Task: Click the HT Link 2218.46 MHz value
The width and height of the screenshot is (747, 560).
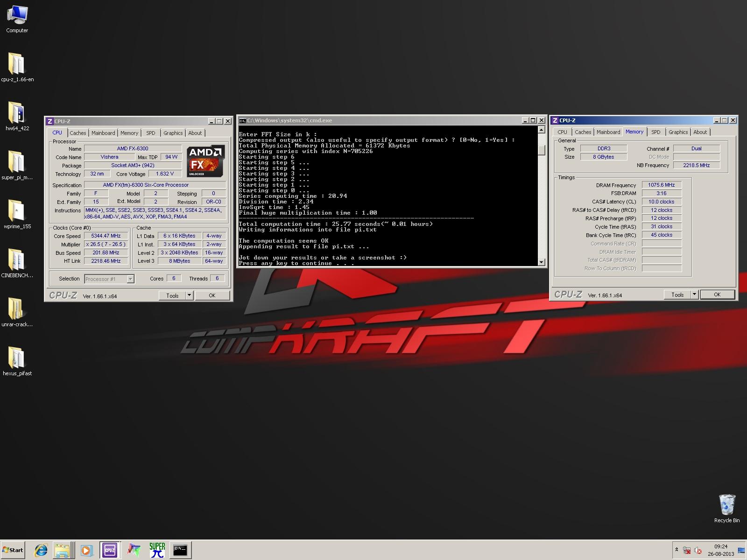Action: [x=106, y=261]
